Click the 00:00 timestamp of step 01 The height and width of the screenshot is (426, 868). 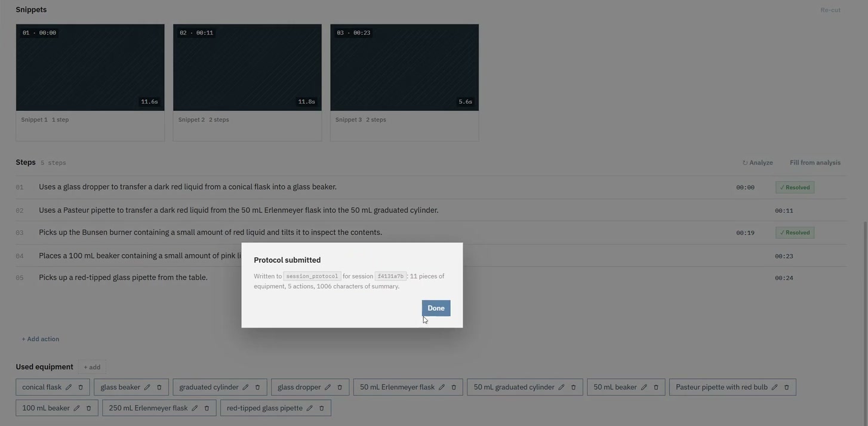tap(745, 187)
